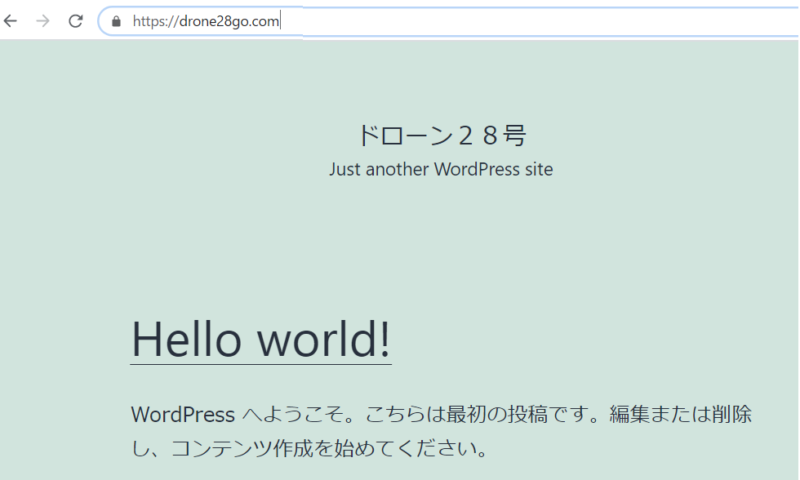Image resolution: width=800 pixels, height=480 pixels.
Task: Select the tagline Just another WordPress site
Action: [x=441, y=169]
